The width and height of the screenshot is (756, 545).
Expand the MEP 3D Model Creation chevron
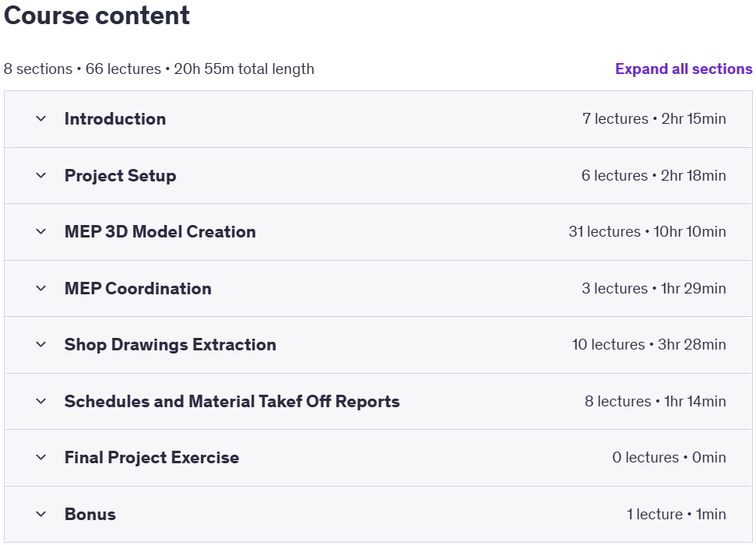[x=41, y=231]
